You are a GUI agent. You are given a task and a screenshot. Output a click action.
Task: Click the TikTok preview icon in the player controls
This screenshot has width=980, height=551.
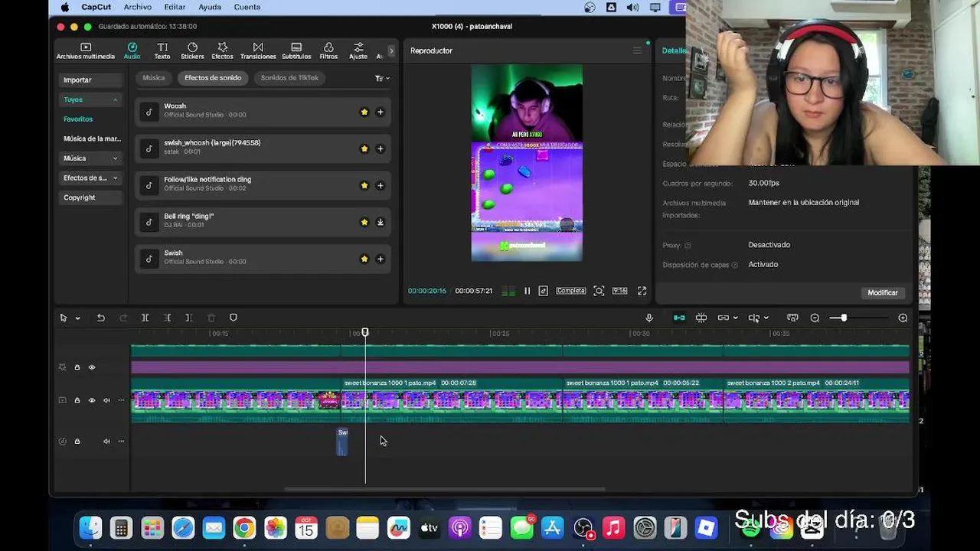543,291
